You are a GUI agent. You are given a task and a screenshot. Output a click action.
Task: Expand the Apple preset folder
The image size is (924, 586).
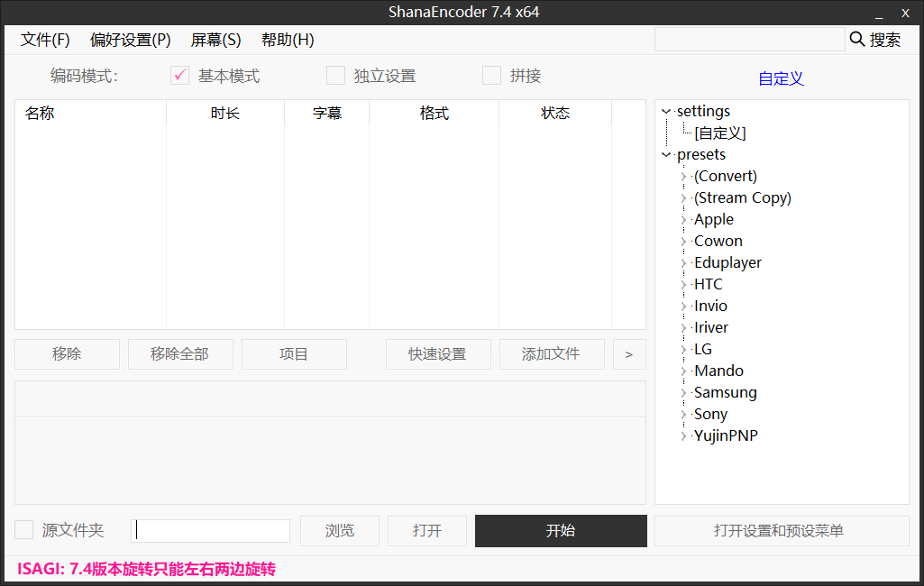(684, 220)
